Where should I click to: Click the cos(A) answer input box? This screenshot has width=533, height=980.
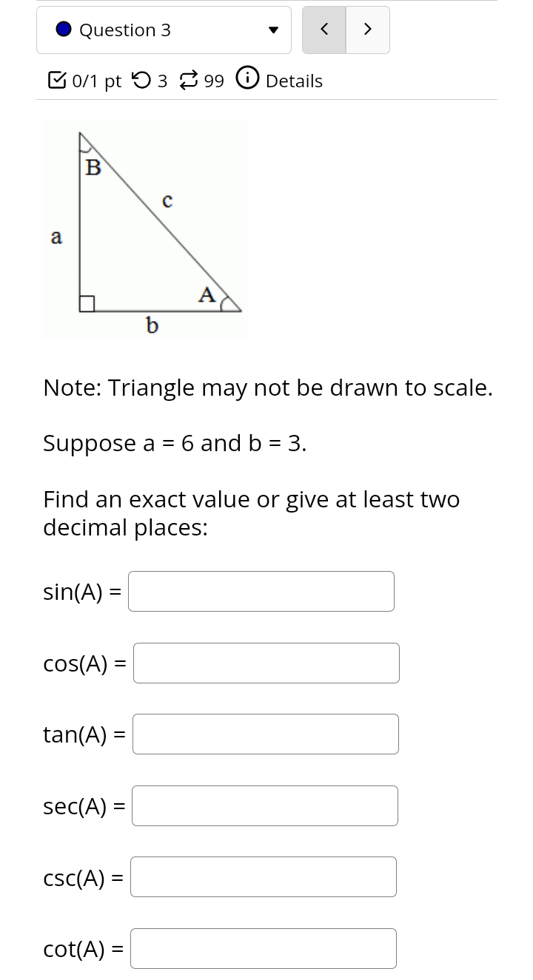[266, 663]
